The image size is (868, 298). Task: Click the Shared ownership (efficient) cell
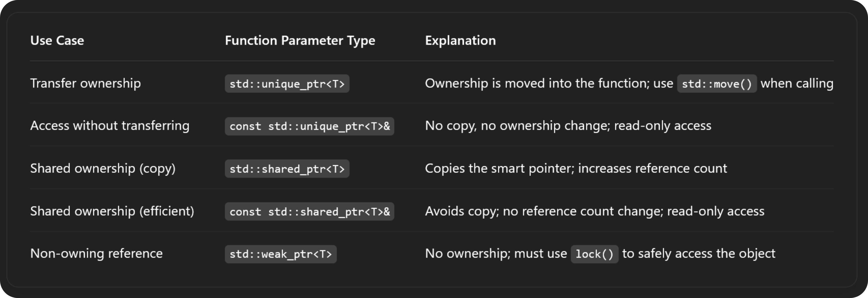point(112,211)
